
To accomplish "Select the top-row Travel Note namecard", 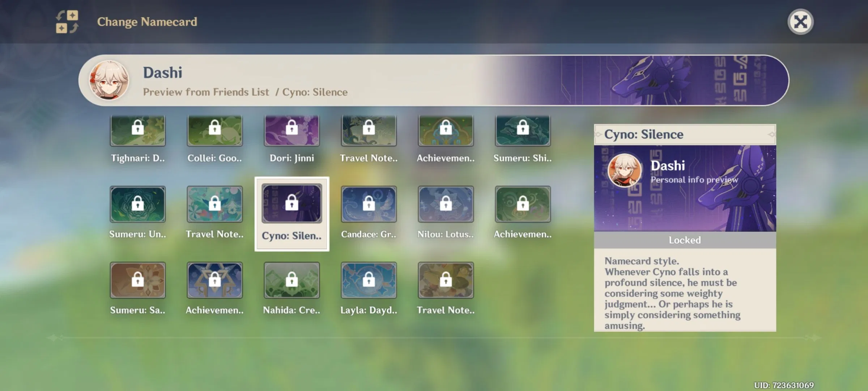I will 369,131.
